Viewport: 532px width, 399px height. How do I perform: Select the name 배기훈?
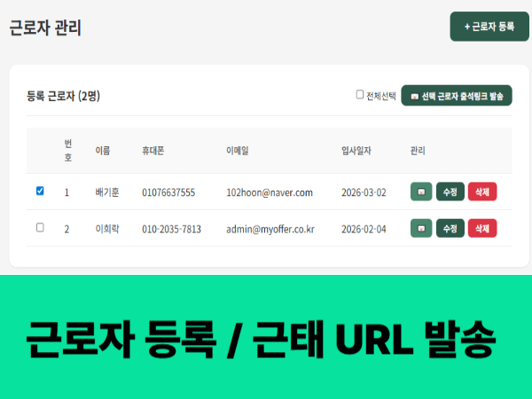[x=107, y=192]
